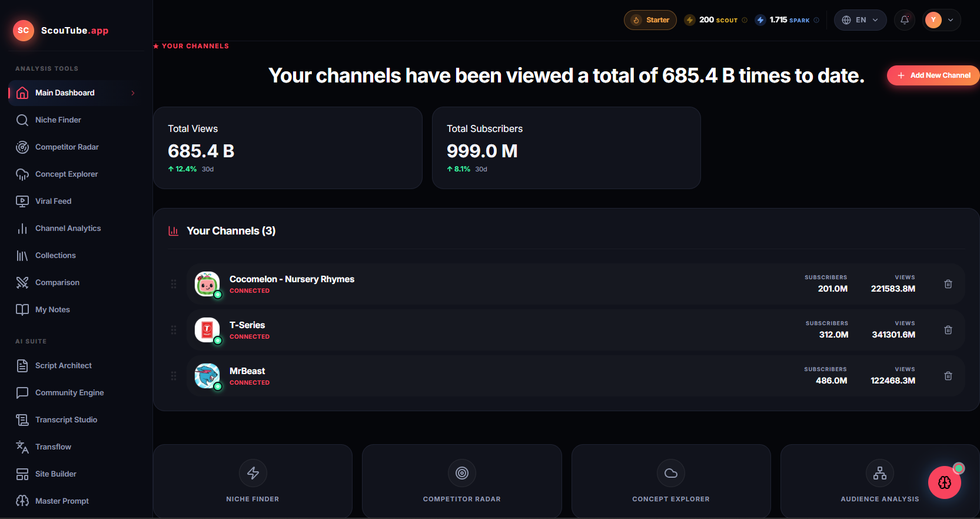Click Add New Channel button

tap(934, 75)
